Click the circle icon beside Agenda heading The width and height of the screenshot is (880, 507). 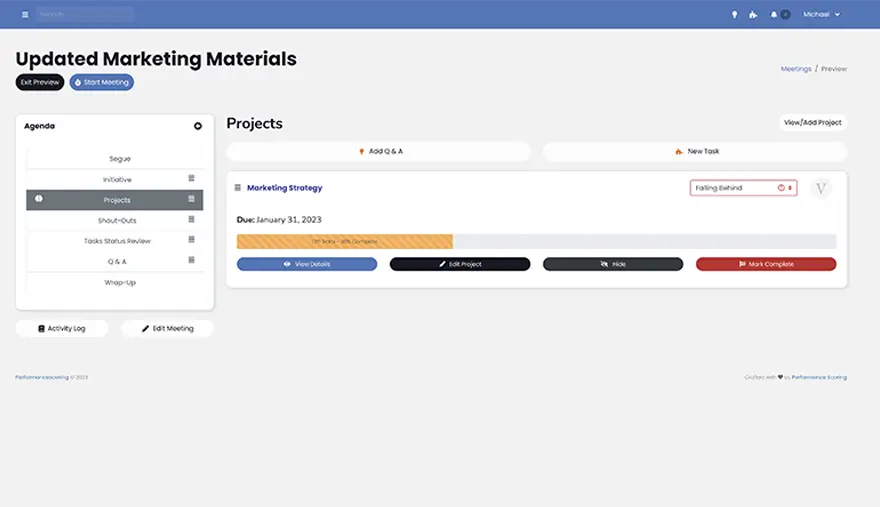coord(198,126)
